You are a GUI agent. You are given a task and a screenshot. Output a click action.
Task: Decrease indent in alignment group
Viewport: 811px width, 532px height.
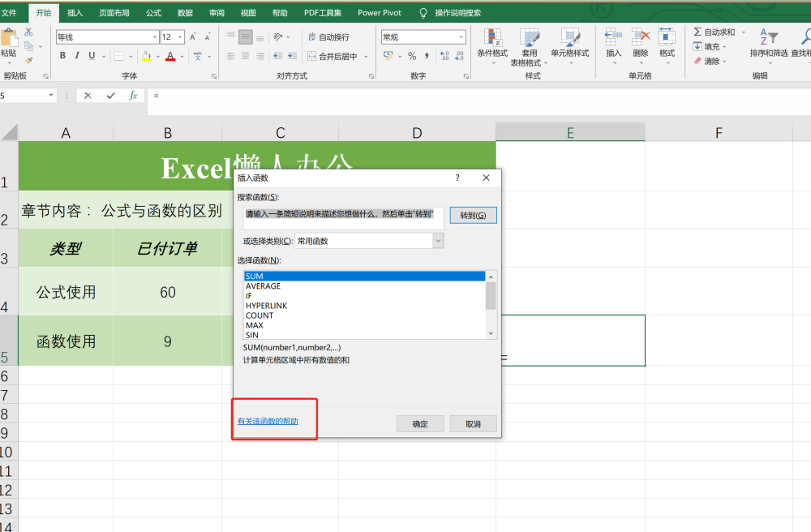pyautogui.click(x=277, y=56)
